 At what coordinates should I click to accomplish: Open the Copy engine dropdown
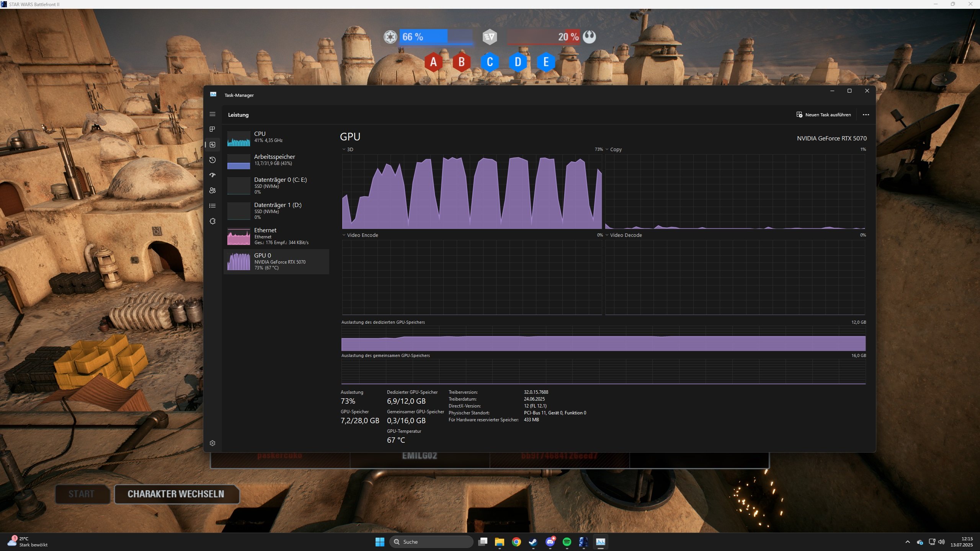coord(614,150)
